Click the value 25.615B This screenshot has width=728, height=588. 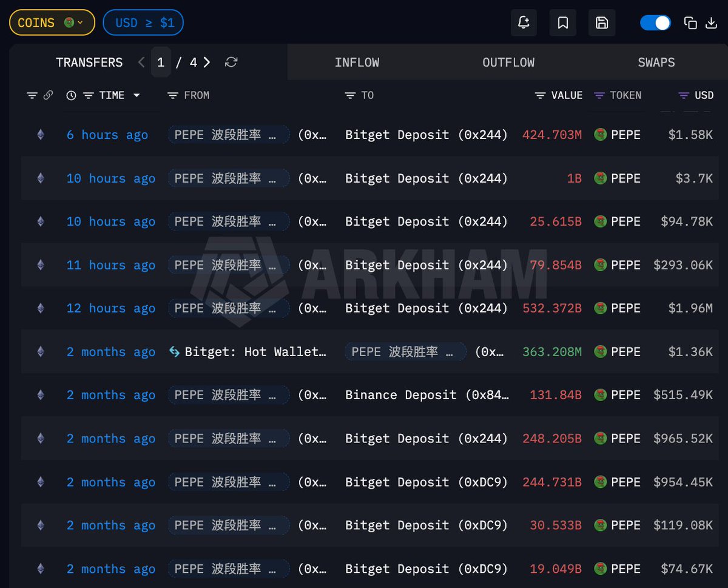coord(556,221)
